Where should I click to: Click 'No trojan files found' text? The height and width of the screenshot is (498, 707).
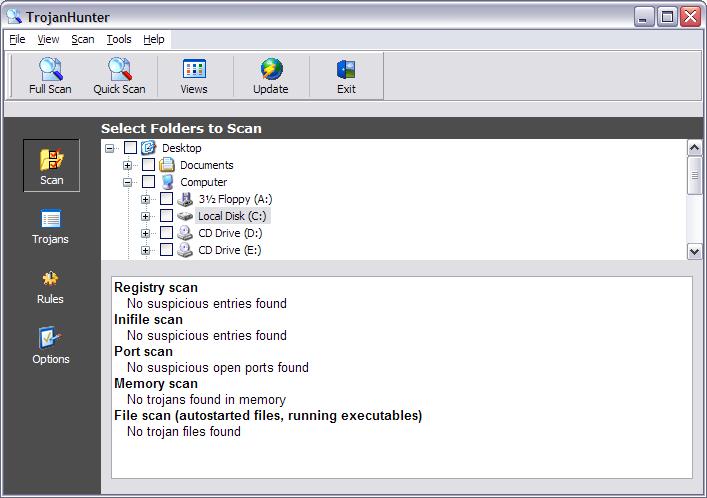coord(184,432)
